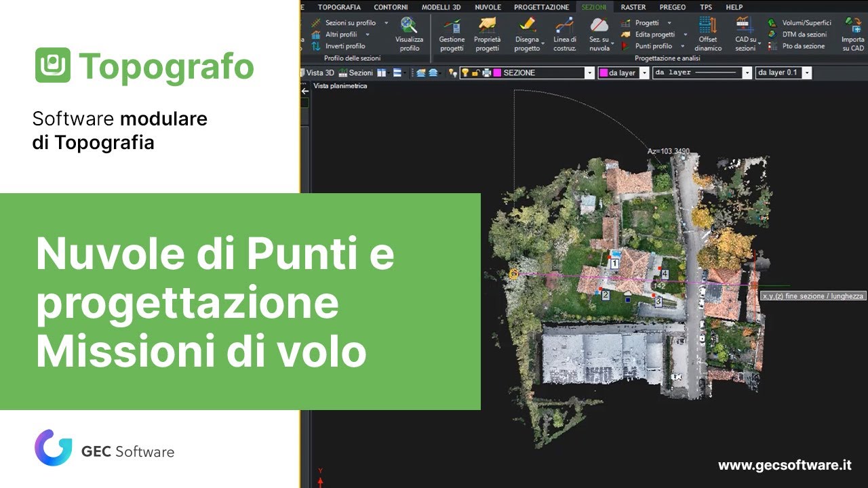
Task: Click vertical window tiling icon
Action: pyautogui.click(x=382, y=73)
